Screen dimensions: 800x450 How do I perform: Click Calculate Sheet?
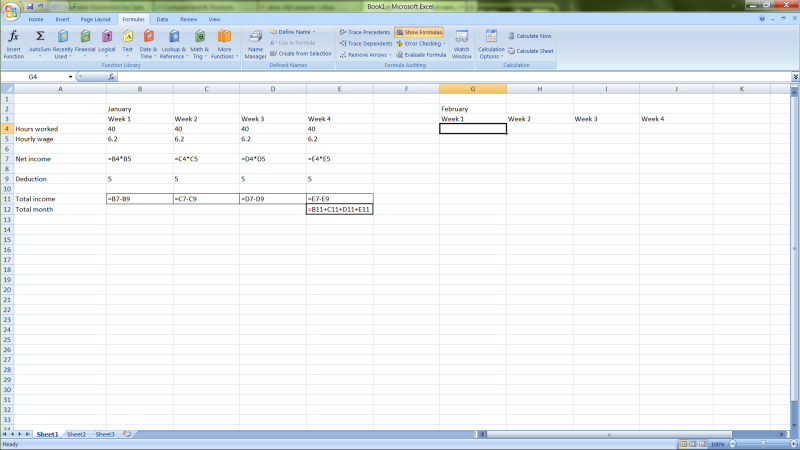[531, 51]
